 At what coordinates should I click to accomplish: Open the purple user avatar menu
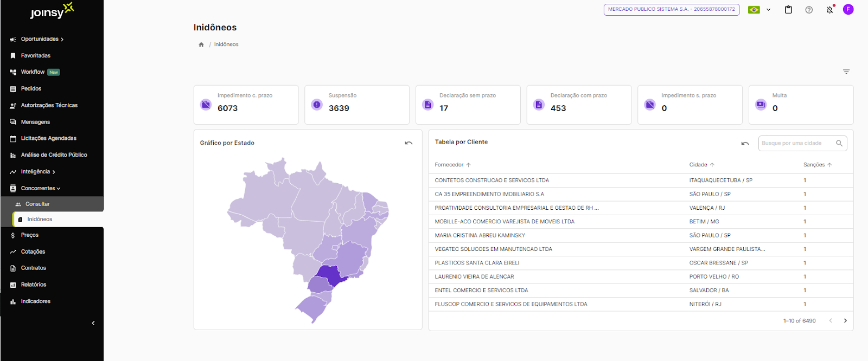click(848, 9)
